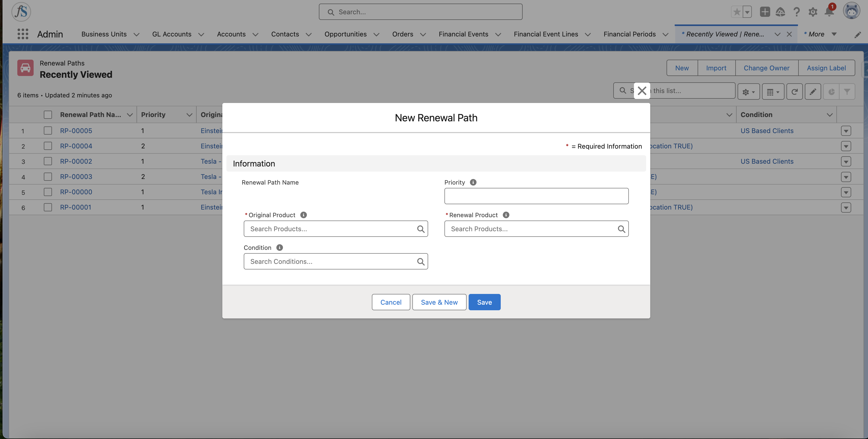Click the favorites star icon
Viewport: 868px width, 439px height.
coord(737,12)
